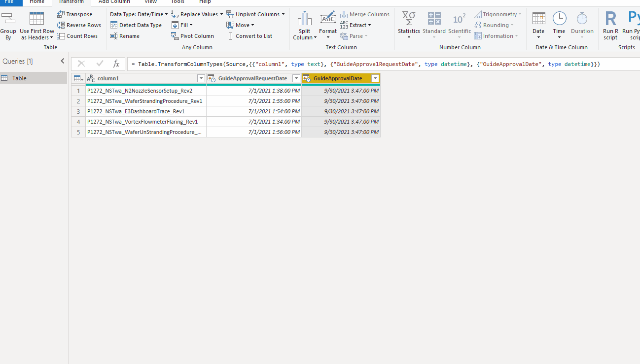The height and width of the screenshot is (364, 640).
Task: Collapse the Queries pane
Action: (62, 61)
